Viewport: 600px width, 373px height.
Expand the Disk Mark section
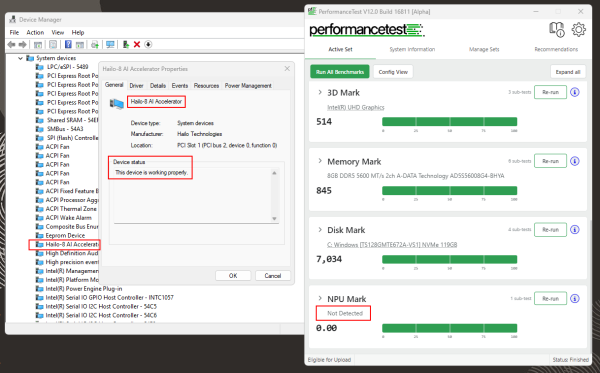click(x=320, y=230)
